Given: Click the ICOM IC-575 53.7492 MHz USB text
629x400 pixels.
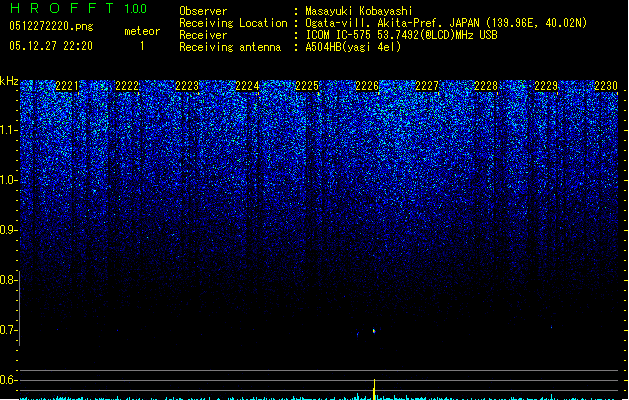Looking at the screenshot, I should 402,35.
